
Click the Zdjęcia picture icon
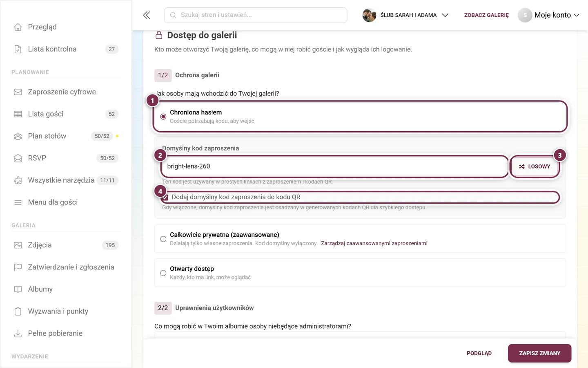point(18,245)
